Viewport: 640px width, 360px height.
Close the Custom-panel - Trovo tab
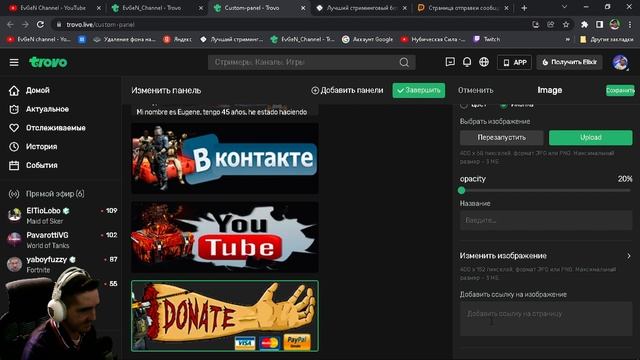click(302, 8)
